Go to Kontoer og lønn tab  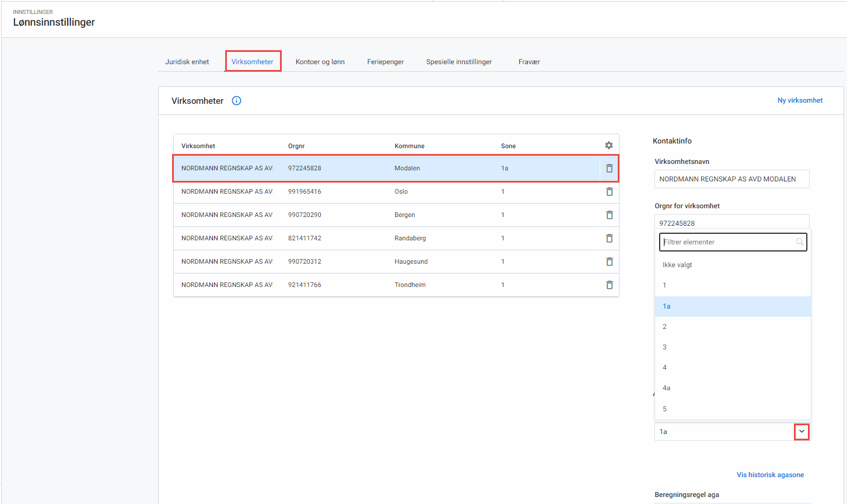coord(320,62)
